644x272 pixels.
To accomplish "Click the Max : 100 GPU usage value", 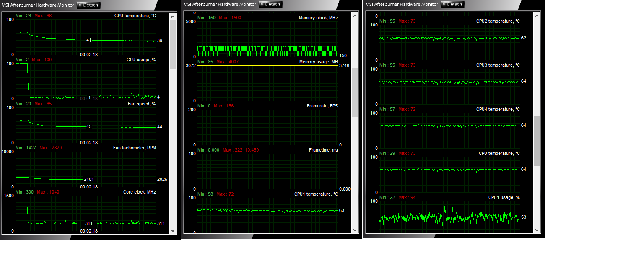I will (42, 60).
